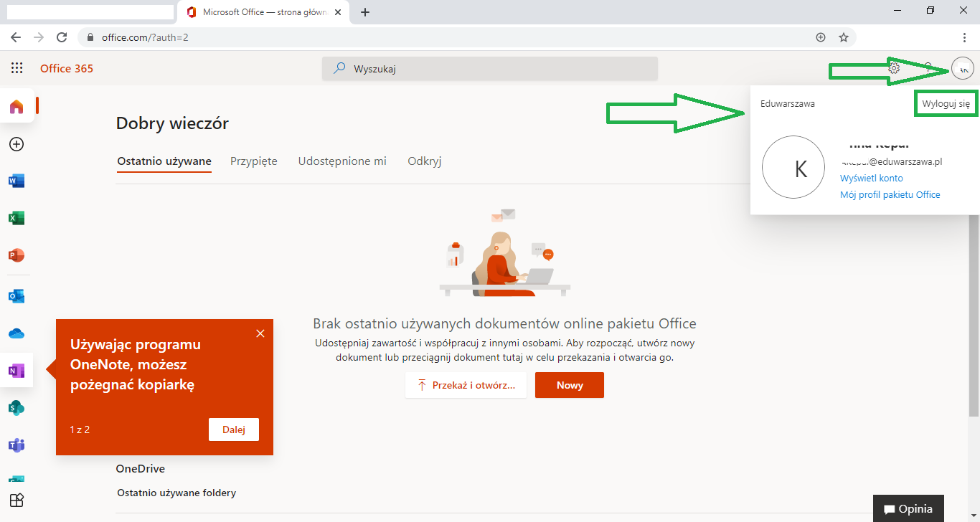Open the settings gear icon

pyautogui.click(x=894, y=68)
